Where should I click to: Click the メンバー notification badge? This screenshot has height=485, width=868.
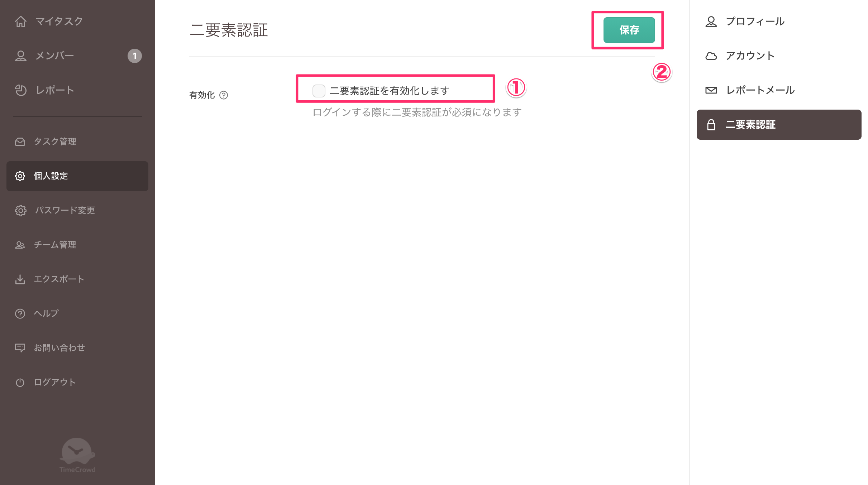135,56
